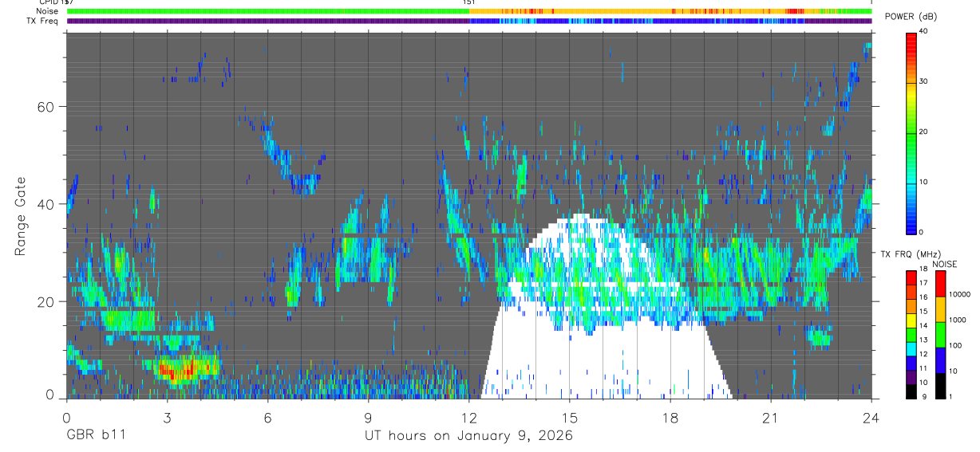Screen dimensions: 980x452
Task: Click the '21' tick on the UT hours axis
Action: [771, 418]
